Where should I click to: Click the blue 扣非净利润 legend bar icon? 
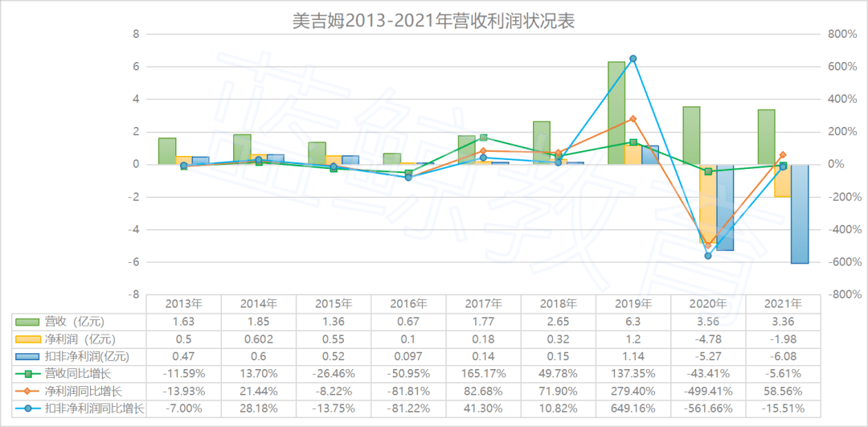coord(27,357)
